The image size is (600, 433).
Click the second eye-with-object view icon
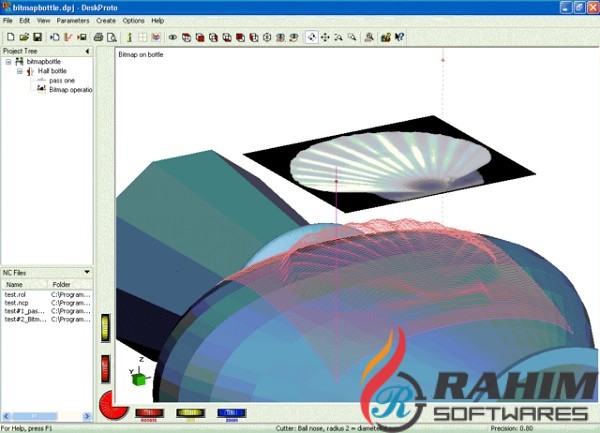tap(294, 37)
